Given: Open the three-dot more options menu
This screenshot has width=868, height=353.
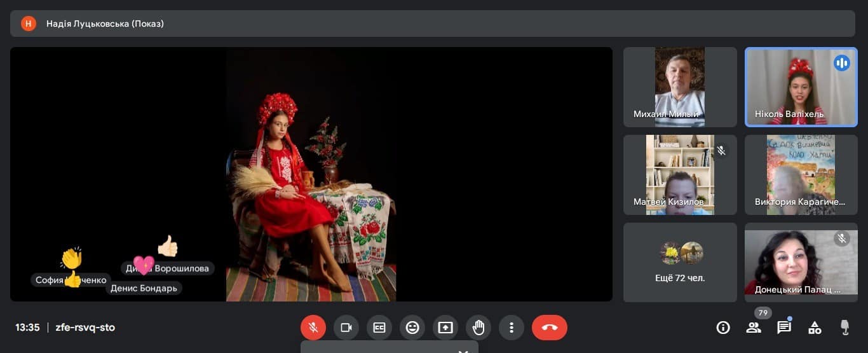Looking at the screenshot, I should 512,328.
